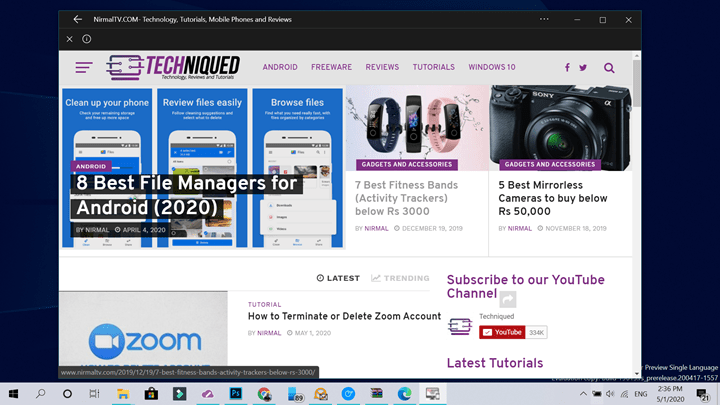The image size is (720, 405).
Task: Click the webpage vertical scrollbar thumb
Action: pyautogui.click(x=636, y=84)
